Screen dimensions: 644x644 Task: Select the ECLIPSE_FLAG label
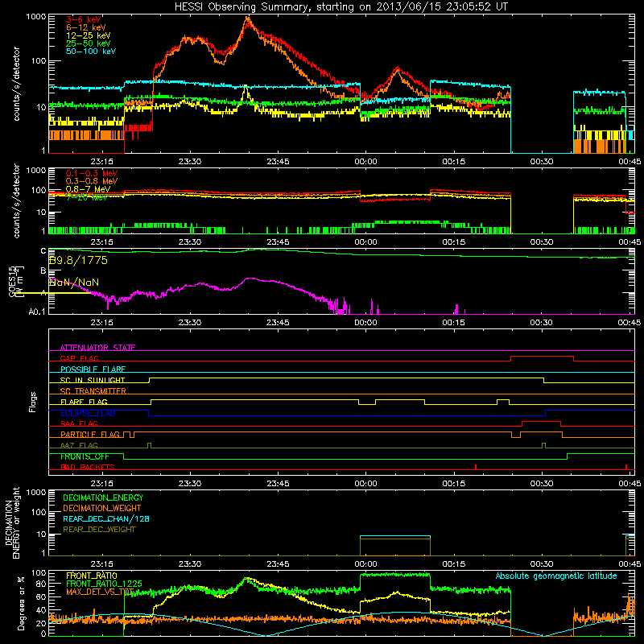click(88, 413)
